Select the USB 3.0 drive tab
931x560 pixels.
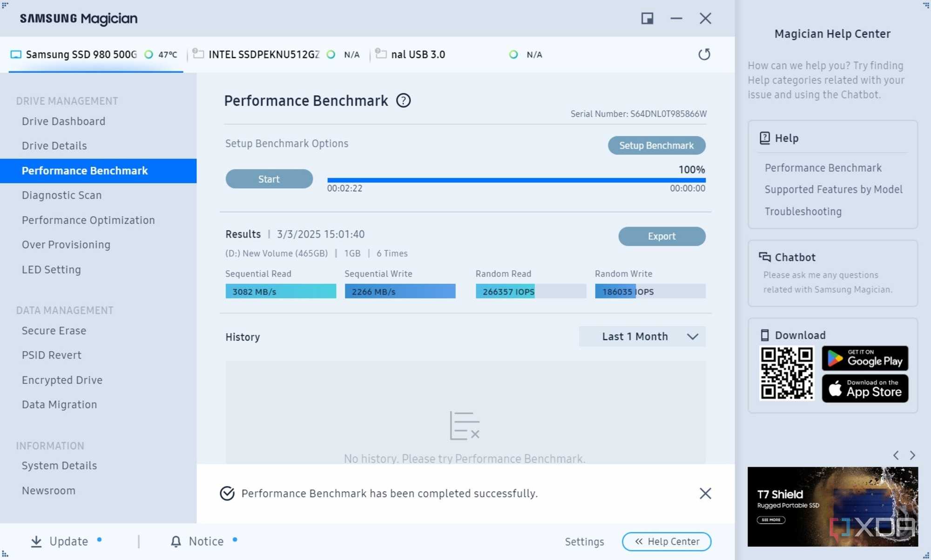(461, 54)
